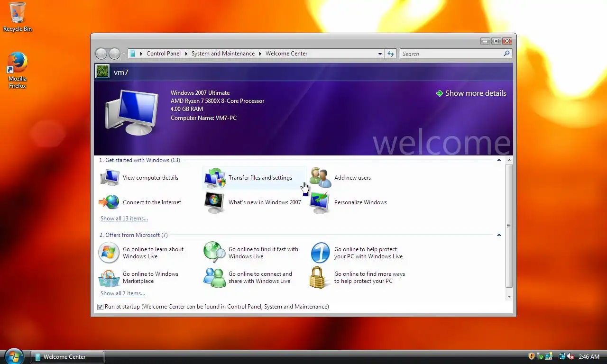Click the 4.00 GB RAM text
The height and width of the screenshot is (364, 607).
pos(187,109)
